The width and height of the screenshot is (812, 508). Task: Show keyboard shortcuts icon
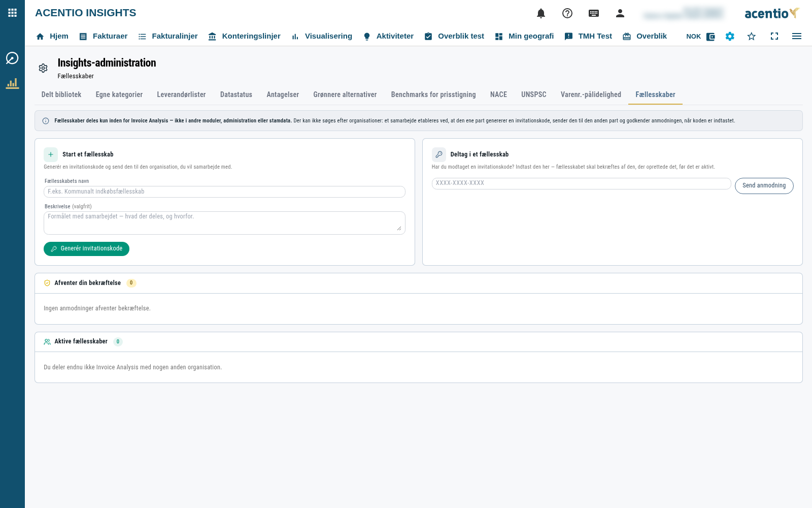click(x=594, y=13)
